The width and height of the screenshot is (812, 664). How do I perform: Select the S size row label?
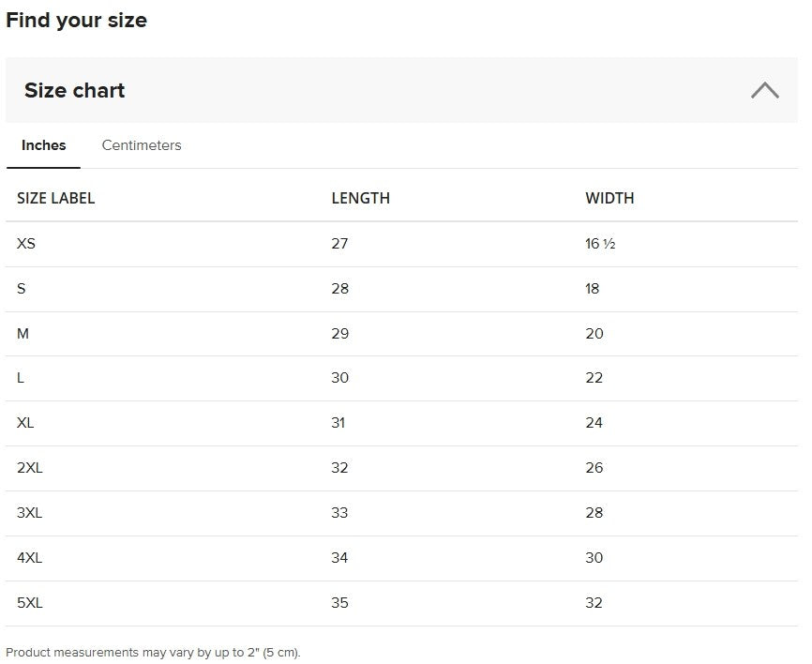click(x=22, y=289)
